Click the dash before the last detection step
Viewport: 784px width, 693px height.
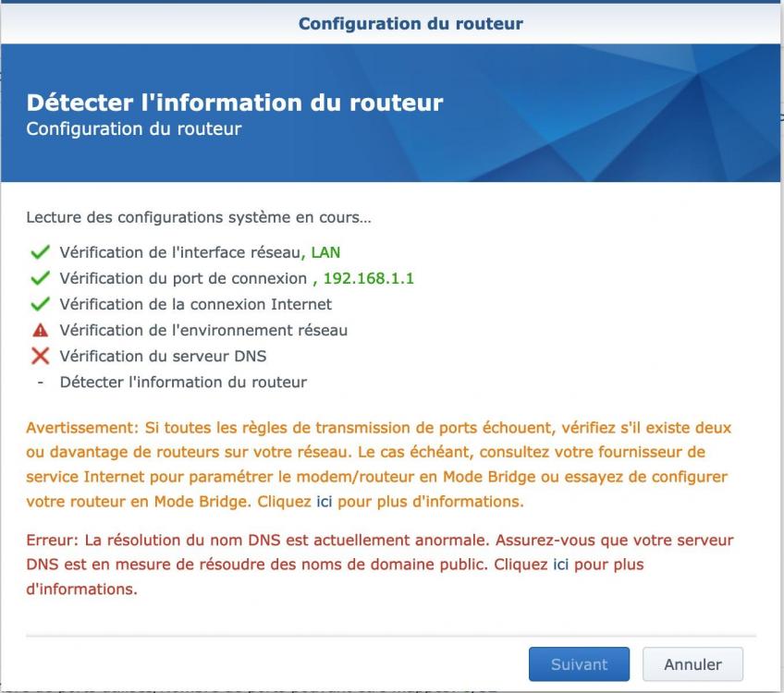40,382
